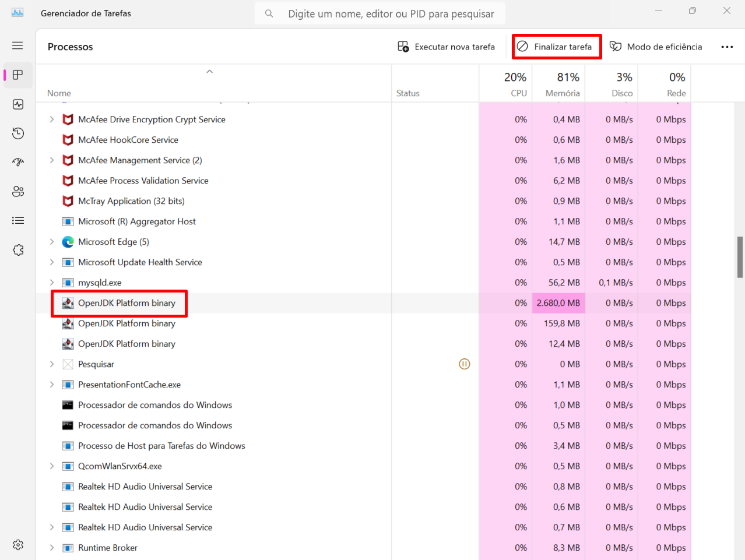Expand McAfee Management Service group
This screenshot has width=745, height=560.
click(x=52, y=160)
